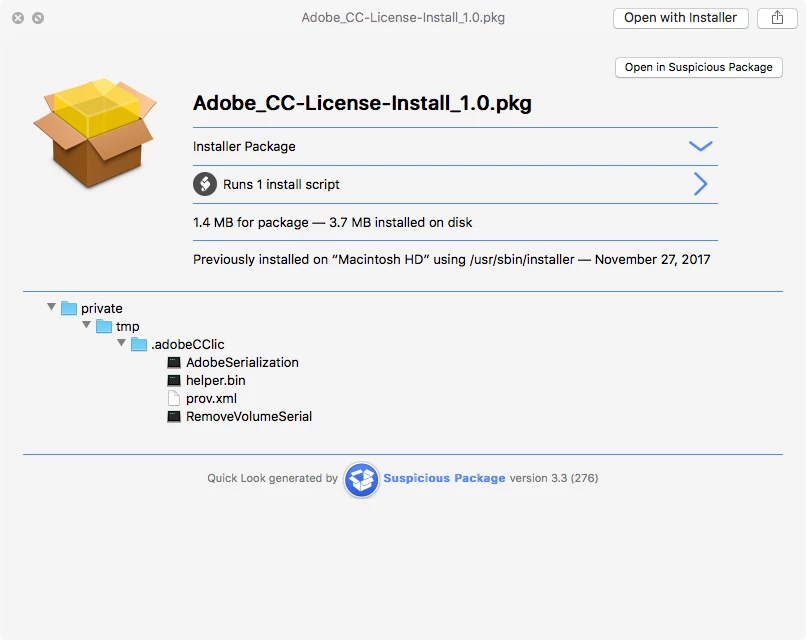Viewport: 806px width, 640px height.
Task: Collapse the tmp folder
Action: tap(86, 325)
